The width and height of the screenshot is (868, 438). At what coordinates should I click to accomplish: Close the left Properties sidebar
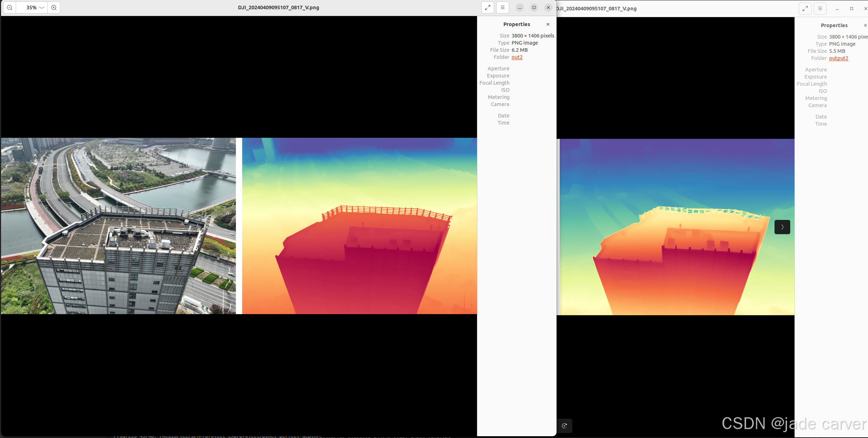click(548, 24)
